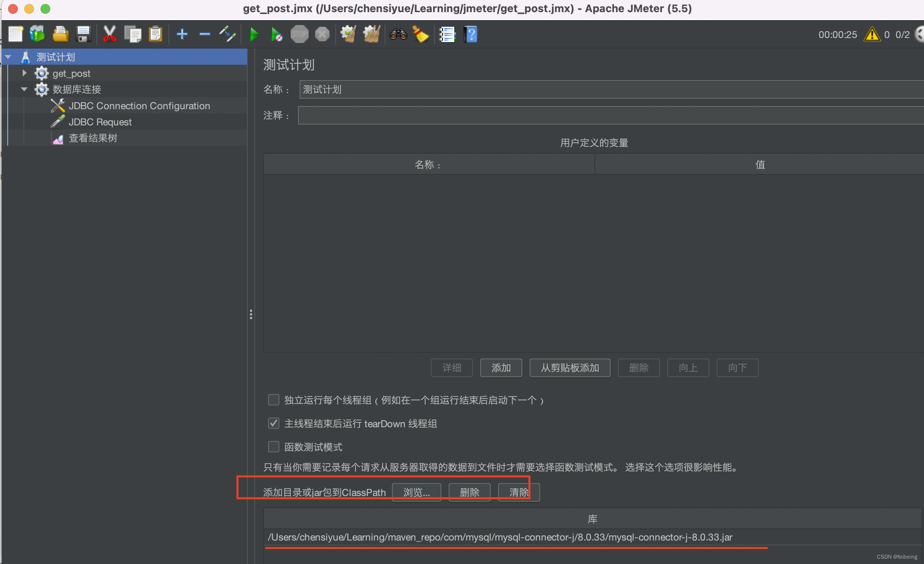The height and width of the screenshot is (564, 924).
Task: Click the 名称 test plan name field
Action: click(611, 89)
